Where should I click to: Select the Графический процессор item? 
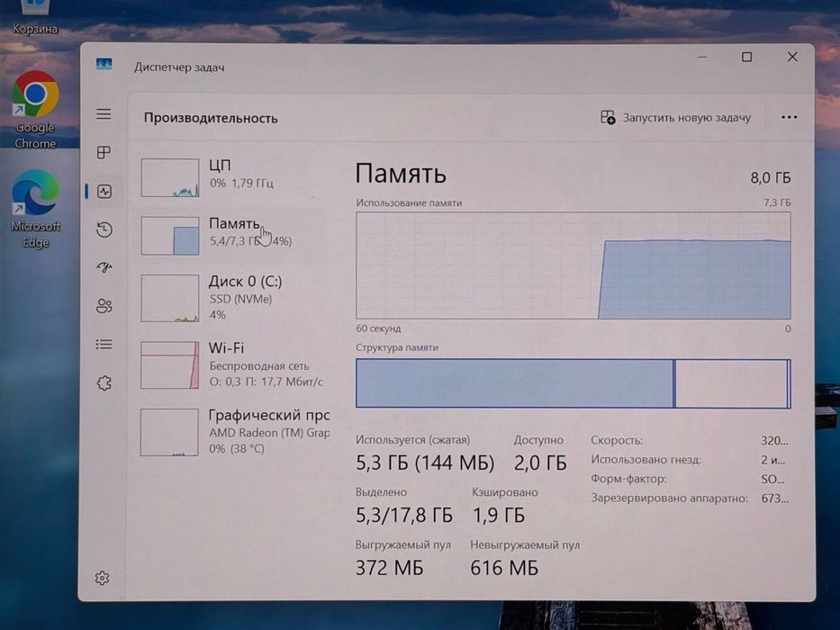(x=232, y=432)
